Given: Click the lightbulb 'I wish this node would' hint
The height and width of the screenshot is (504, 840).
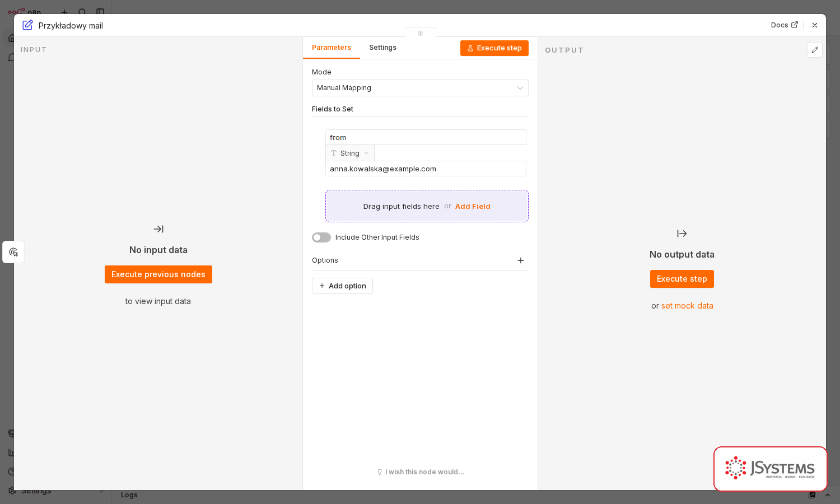Looking at the screenshot, I should pos(421,472).
